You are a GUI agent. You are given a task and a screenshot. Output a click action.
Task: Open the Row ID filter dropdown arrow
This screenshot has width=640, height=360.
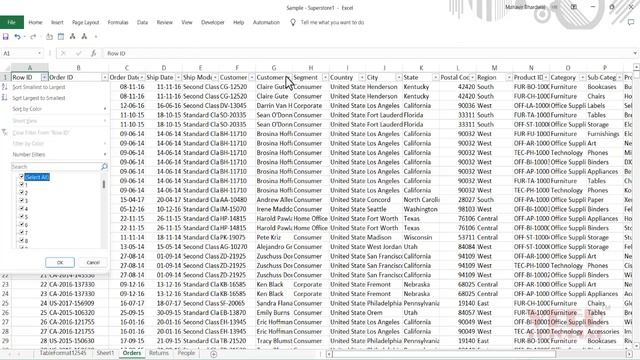pos(44,78)
